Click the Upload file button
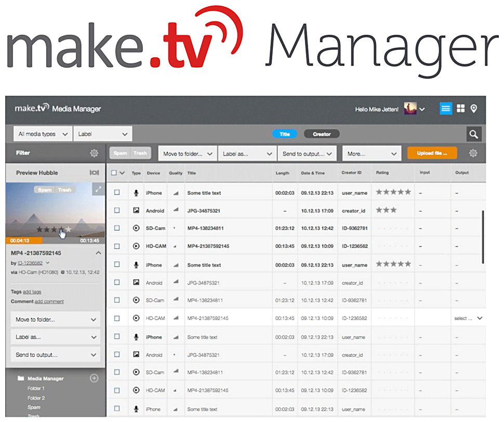The height and width of the screenshot is (422, 504). point(432,153)
